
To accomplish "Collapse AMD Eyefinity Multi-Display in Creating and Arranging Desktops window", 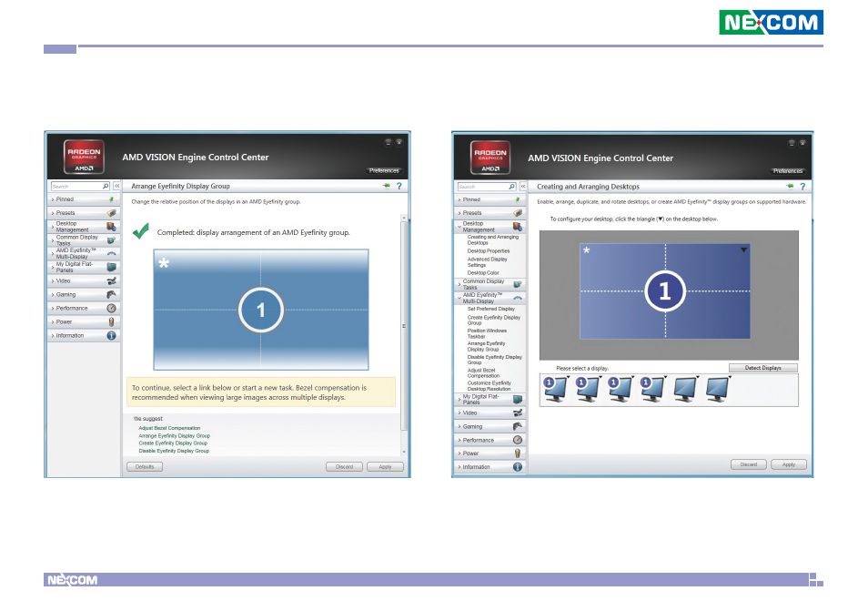I will point(490,298).
